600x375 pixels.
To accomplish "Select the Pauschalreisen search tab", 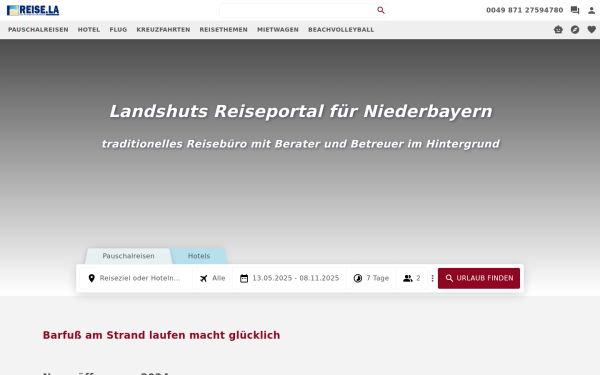I will click(x=128, y=256).
